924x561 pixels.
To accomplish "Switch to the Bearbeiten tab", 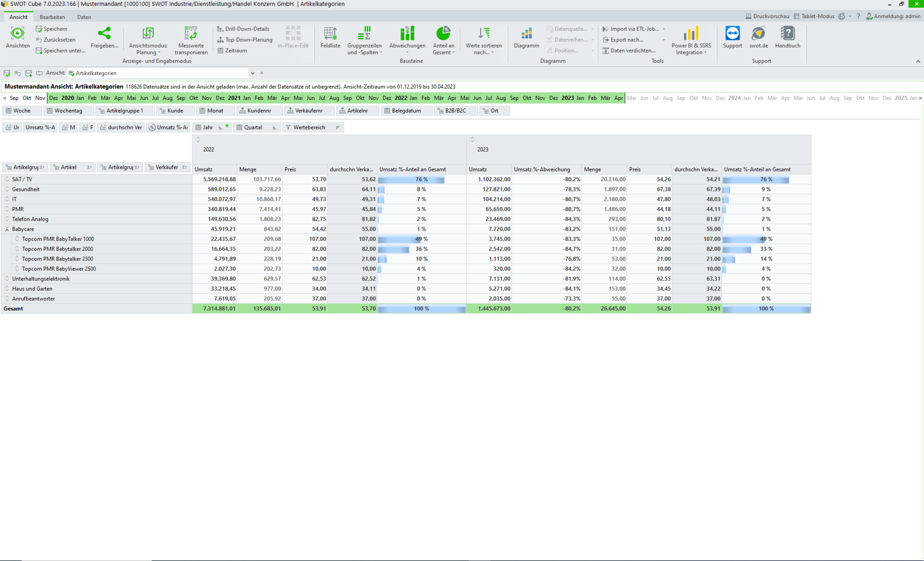I will [x=52, y=17].
